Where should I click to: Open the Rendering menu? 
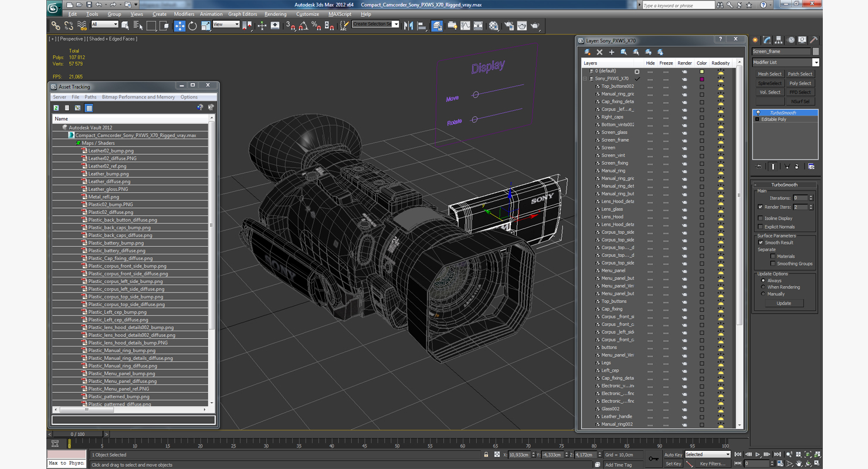pos(275,14)
